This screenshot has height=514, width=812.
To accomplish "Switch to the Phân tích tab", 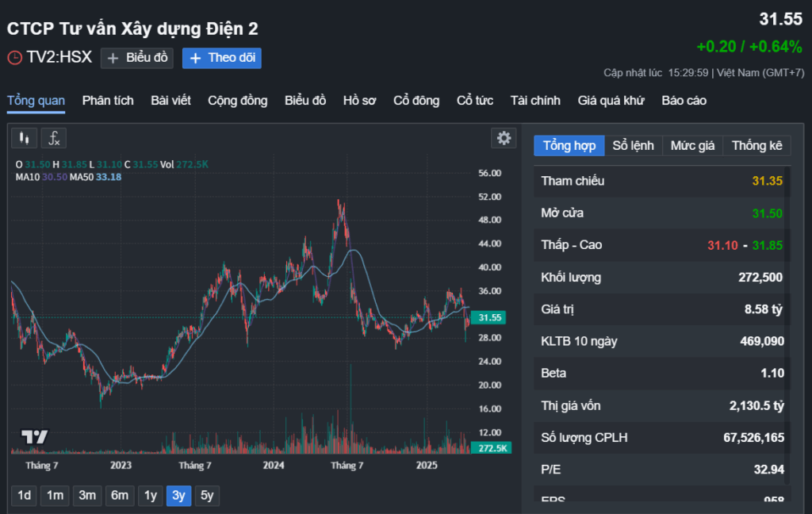I will (108, 101).
